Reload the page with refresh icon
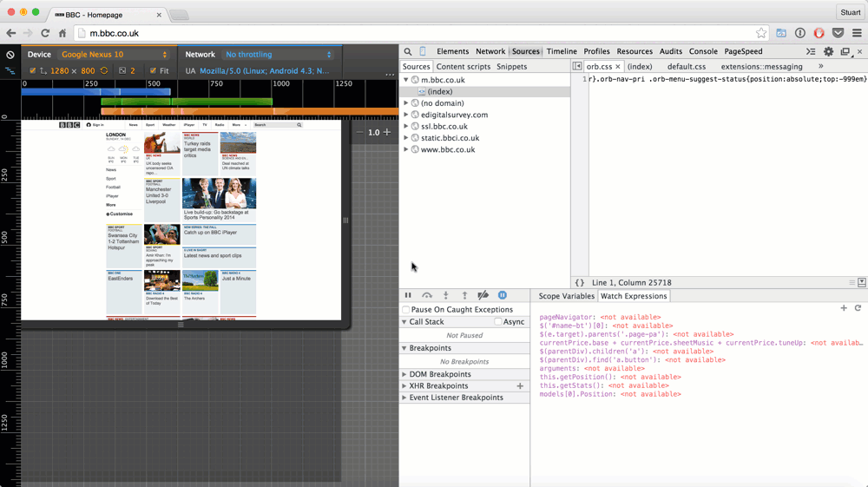 click(x=45, y=33)
